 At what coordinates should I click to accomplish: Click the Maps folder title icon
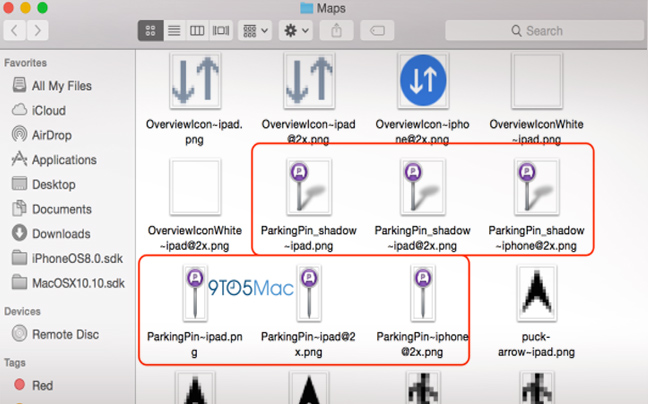click(306, 8)
